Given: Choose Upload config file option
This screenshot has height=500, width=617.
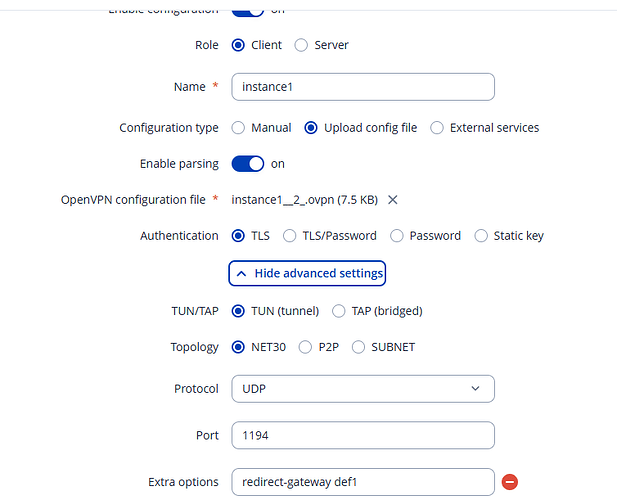Looking at the screenshot, I should click(311, 128).
